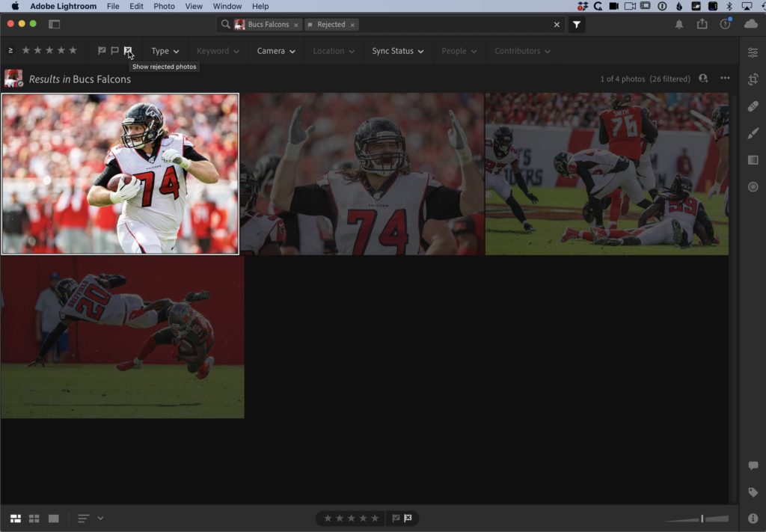The width and height of the screenshot is (766, 532).
Task: Open the Dropbox menu bar icon
Action: (x=582, y=6)
